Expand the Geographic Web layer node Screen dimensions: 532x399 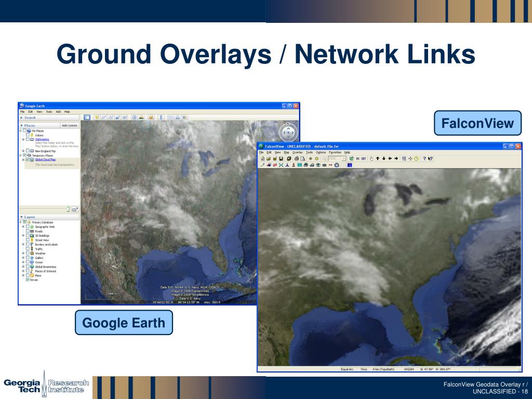23,227
